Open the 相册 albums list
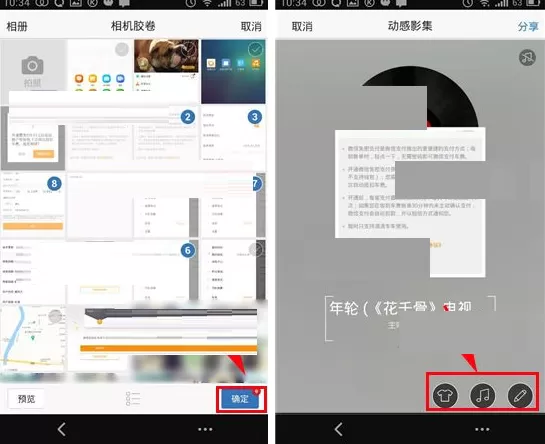Screen dimensions: 545x444 [x=17, y=26]
